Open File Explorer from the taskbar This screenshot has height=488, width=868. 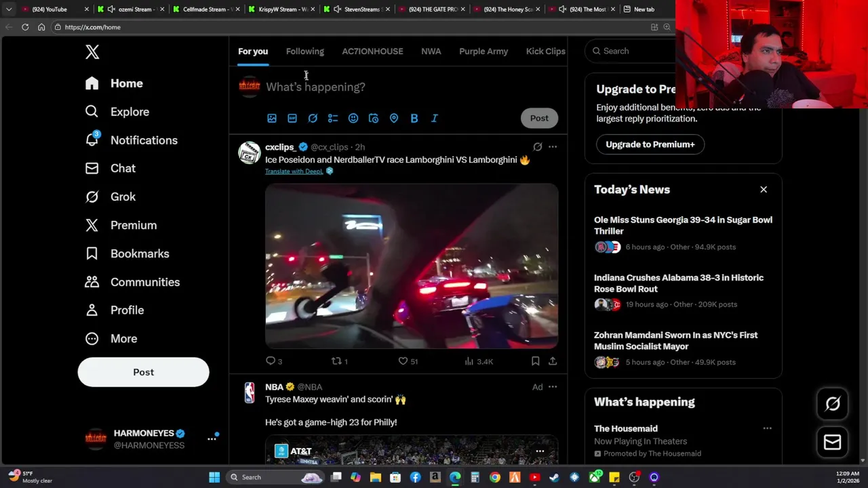click(376, 477)
